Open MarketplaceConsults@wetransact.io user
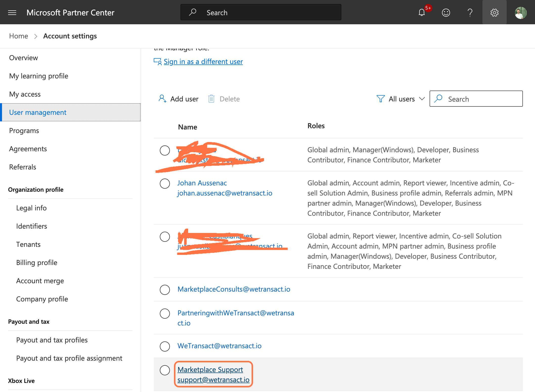 (x=234, y=289)
